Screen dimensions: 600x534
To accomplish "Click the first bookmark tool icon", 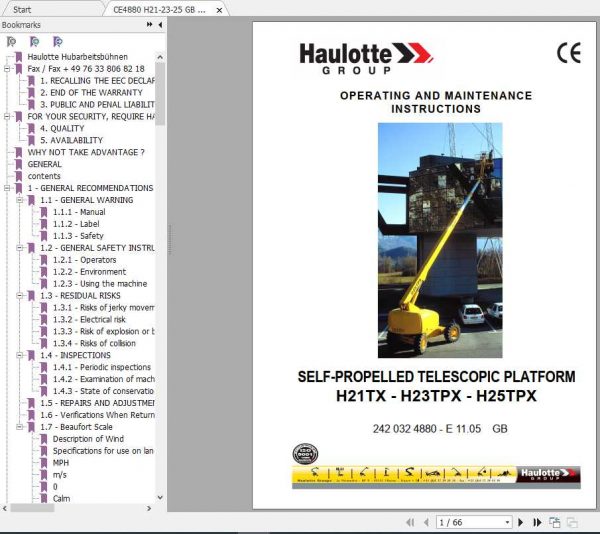I will [11, 42].
